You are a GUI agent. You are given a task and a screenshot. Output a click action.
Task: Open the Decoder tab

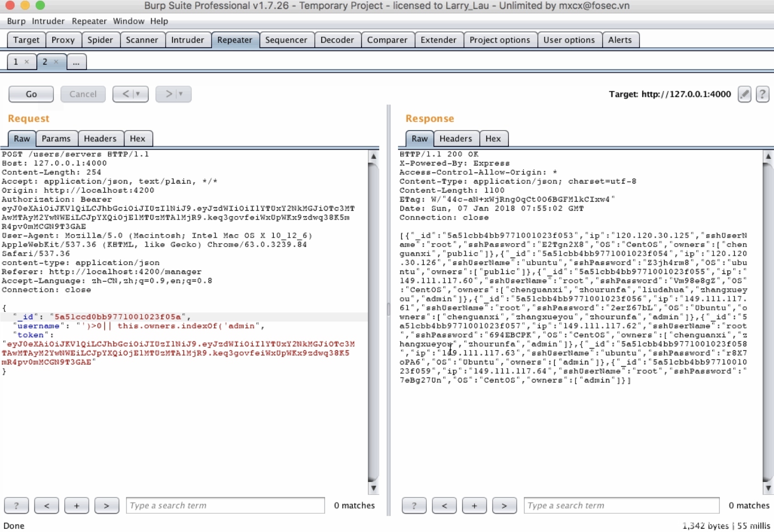337,40
